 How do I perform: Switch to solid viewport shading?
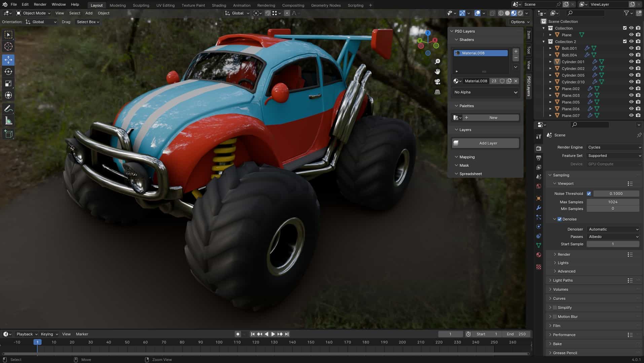(x=507, y=13)
